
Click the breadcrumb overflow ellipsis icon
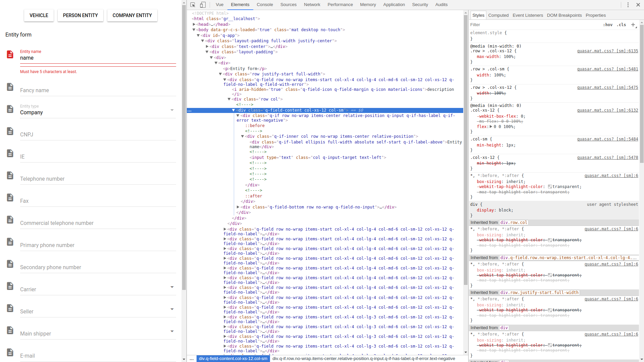point(192,359)
